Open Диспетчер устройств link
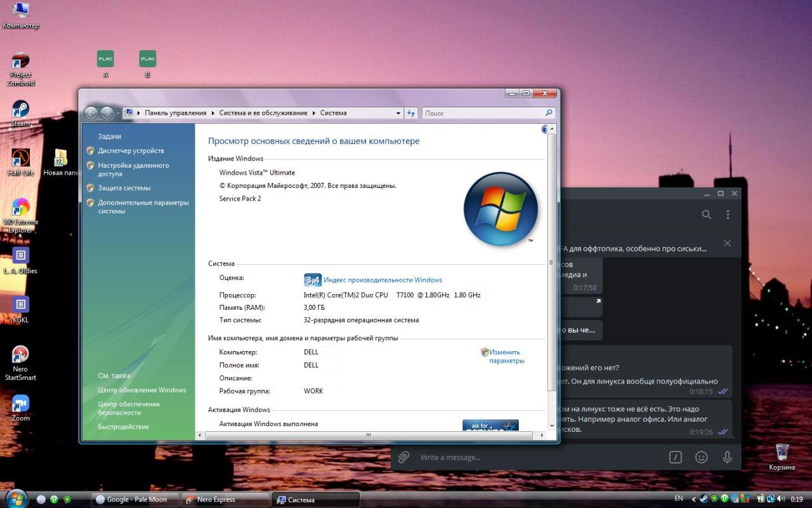Viewport: 812px width, 508px height. pyautogui.click(x=131, y=150)
